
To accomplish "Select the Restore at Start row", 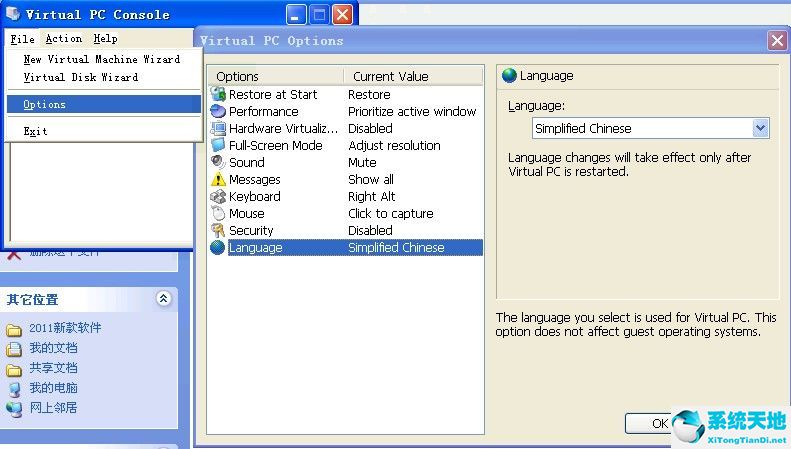I will pos(273,94).
